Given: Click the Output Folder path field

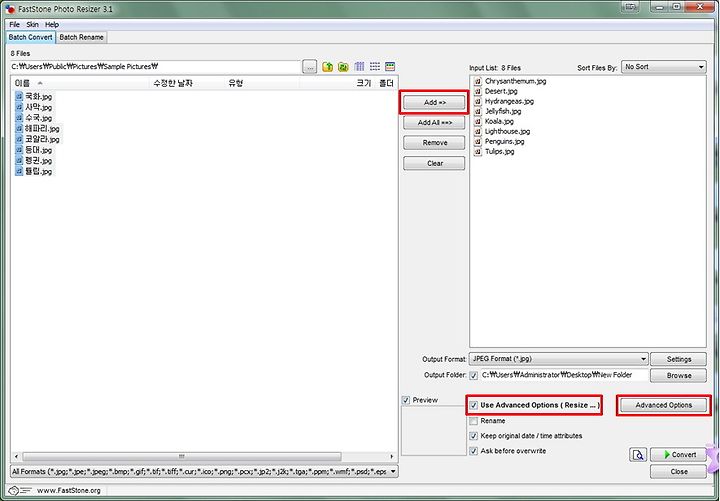Looking at the screenshot, I should coord(564,375).
